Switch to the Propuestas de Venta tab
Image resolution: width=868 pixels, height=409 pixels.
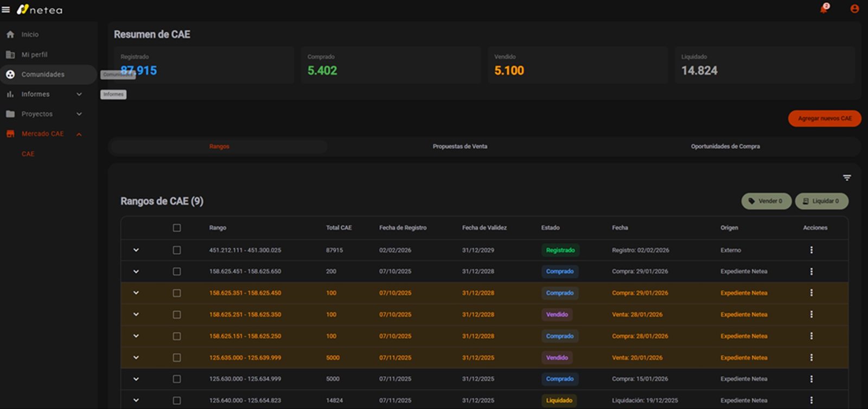click(460, 147)
